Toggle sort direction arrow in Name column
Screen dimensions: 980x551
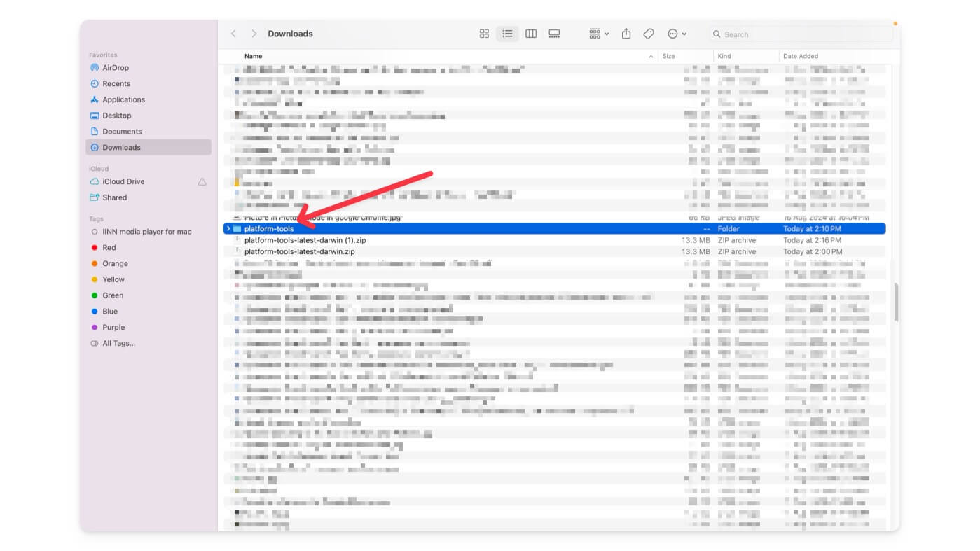tap(651, 56)
